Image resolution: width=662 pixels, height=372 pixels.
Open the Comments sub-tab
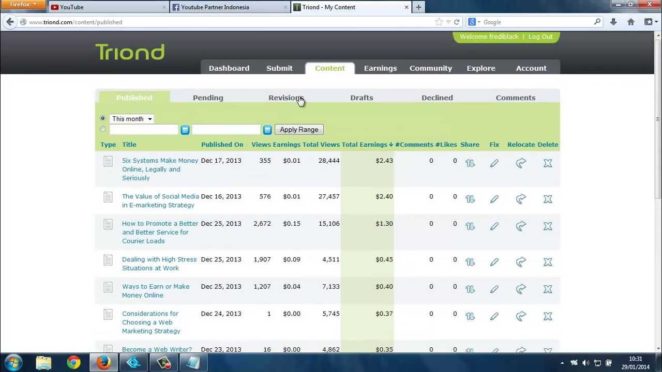coord(515,98)
